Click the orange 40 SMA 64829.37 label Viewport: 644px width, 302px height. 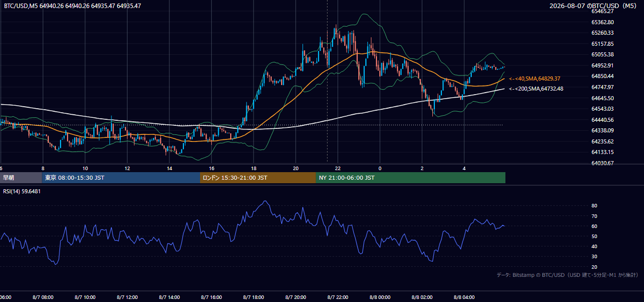[535, 79]
